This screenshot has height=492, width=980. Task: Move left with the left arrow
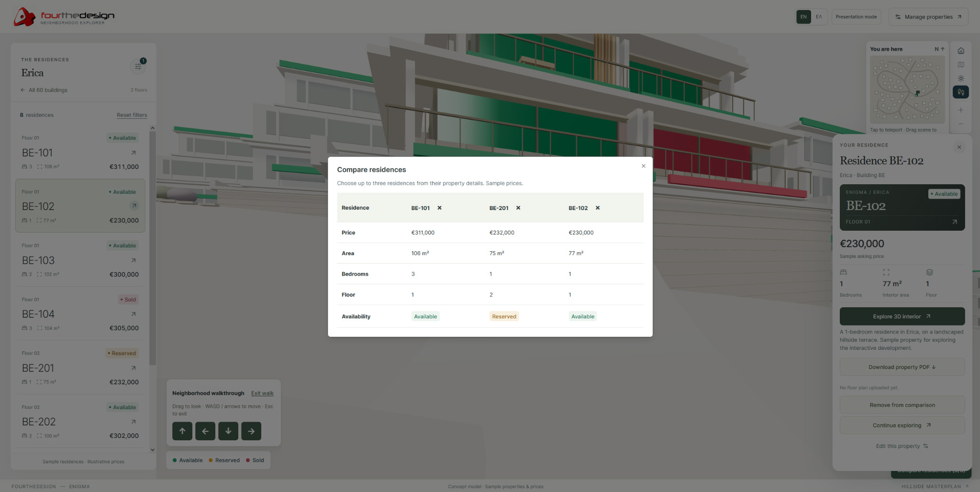point(205,431)
